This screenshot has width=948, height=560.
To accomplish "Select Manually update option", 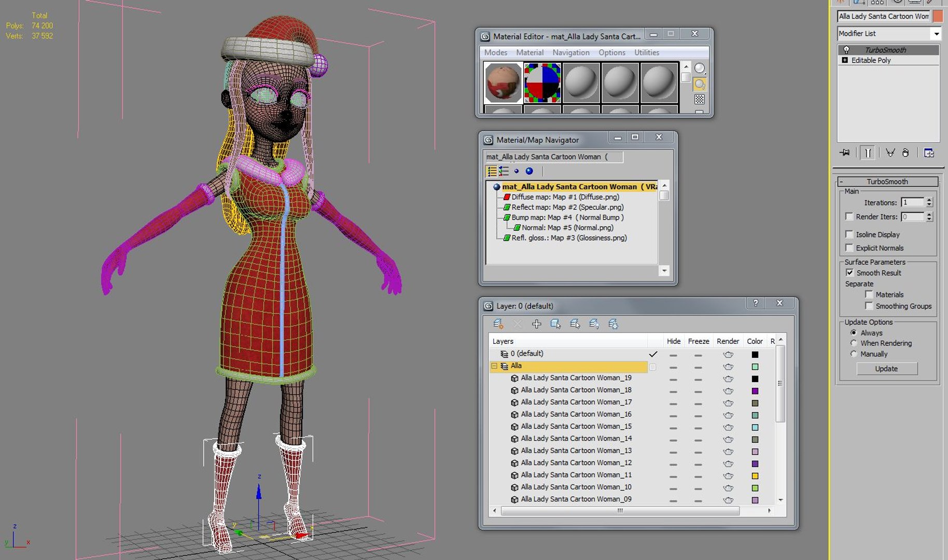I will click(x=854, y=354).
